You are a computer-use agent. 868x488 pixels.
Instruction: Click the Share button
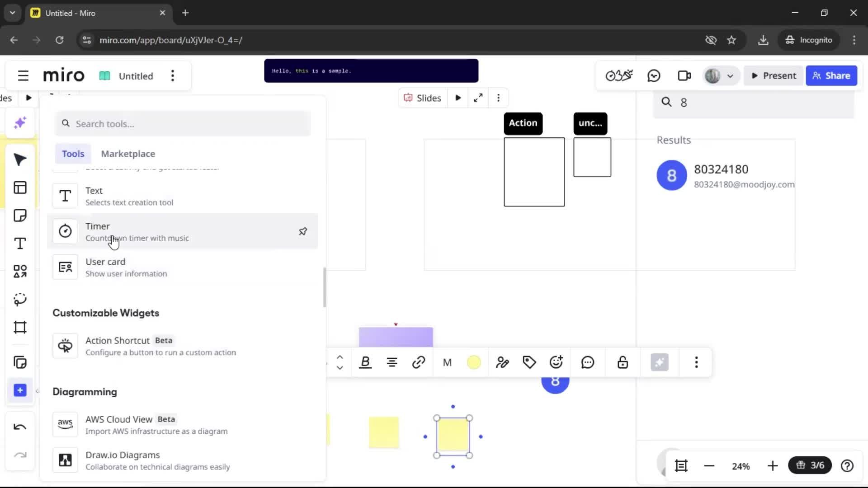tap(831, 75)
